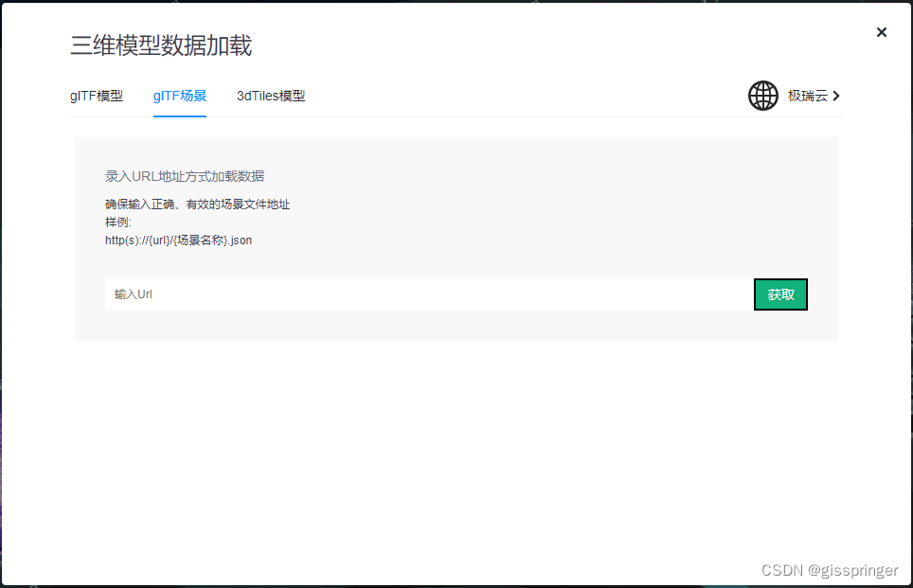This screenshot has width=913, height=588.
Task: Close the 三维模型数据加载 dialog
Action: tap(882, 32)
